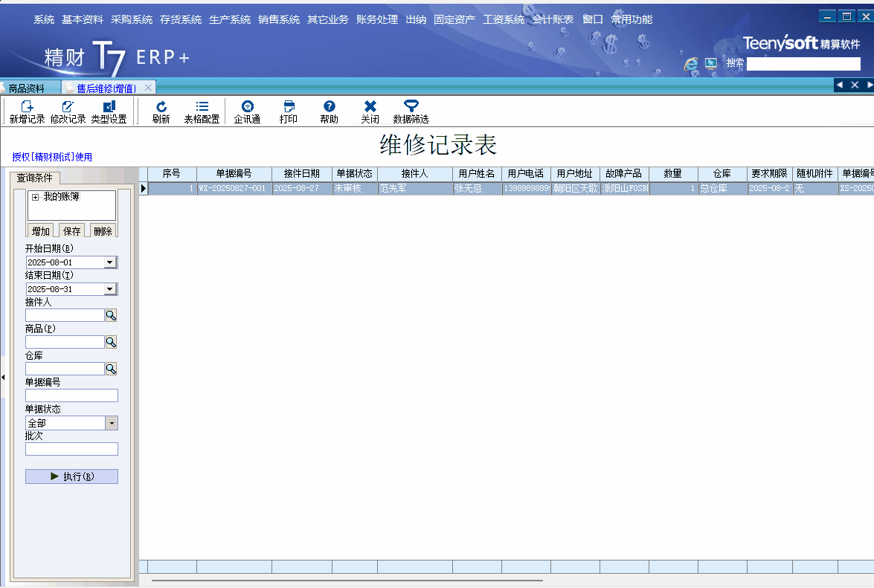Expand the 我的账簿 tree node
The width and height of the screenshot is (874, 588).
35,197
